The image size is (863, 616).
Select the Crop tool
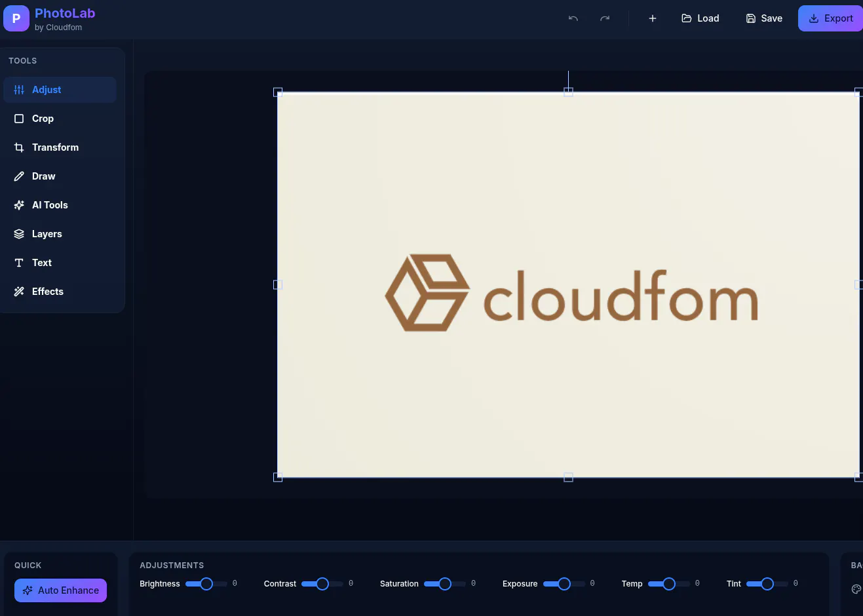pyautogui.click(x=60, y=119)
